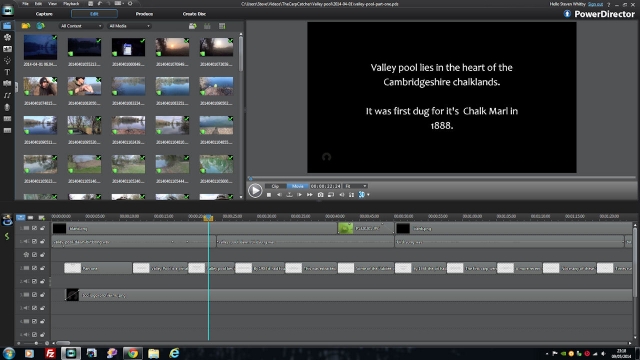The height and width of the screenshot is (360, 640).
Task: Open the Fit preview zoom dropdown
Action: [x=356, y=186]
